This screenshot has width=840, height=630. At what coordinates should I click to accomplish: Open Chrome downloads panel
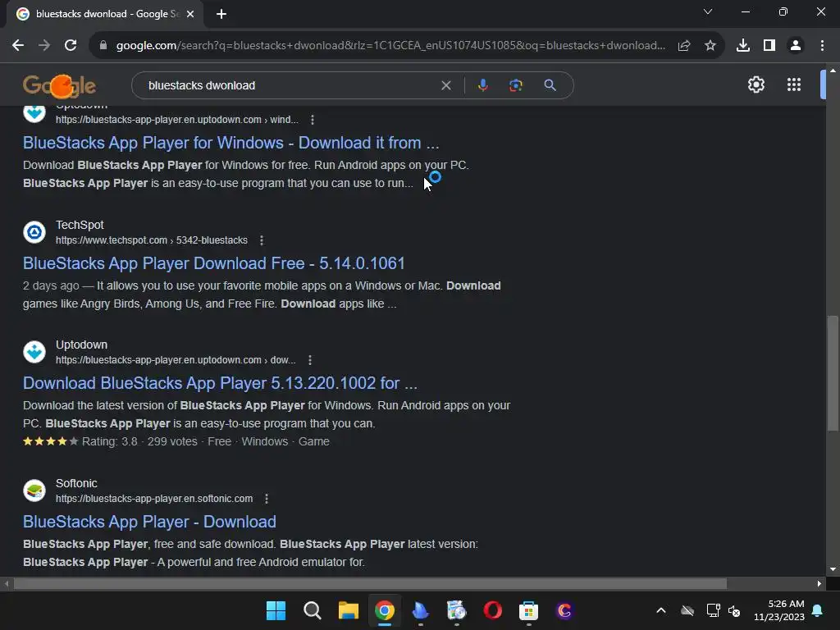pos(743,46)
